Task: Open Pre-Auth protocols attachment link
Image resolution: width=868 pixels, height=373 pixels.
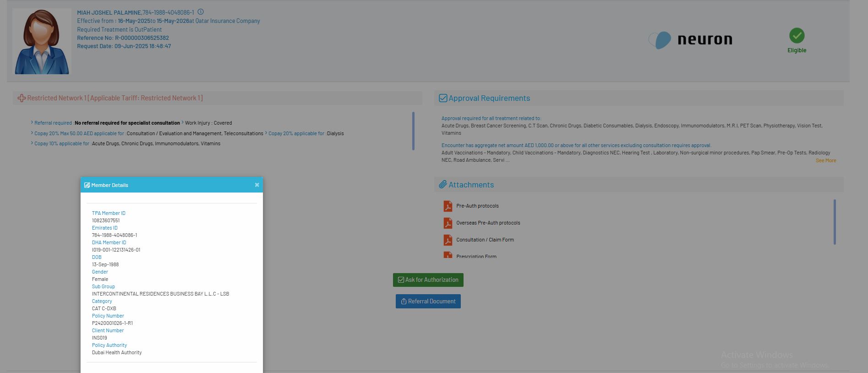Action: pyautogui.click(x=477, y=206)
